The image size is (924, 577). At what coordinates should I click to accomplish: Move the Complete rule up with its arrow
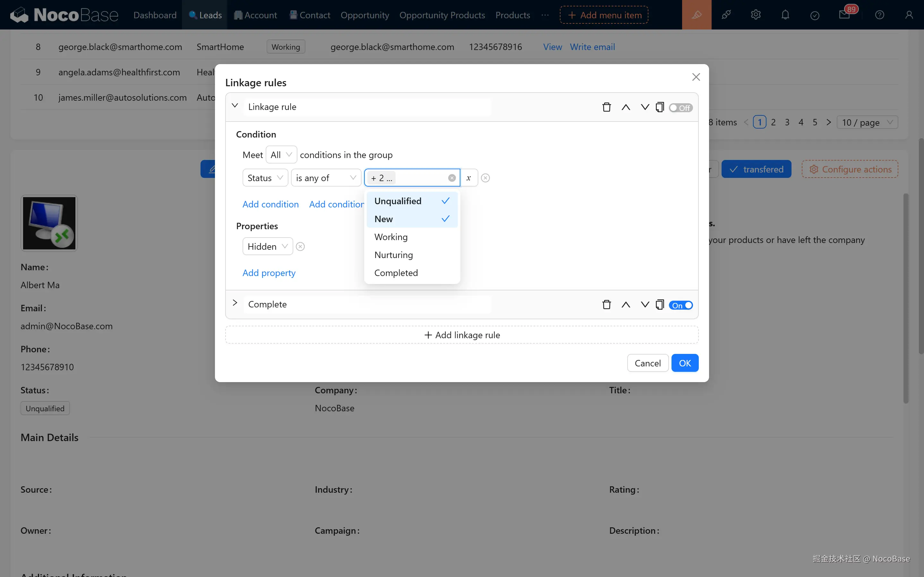point(625,305)
